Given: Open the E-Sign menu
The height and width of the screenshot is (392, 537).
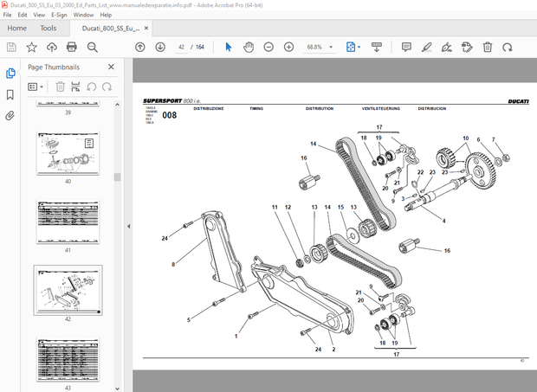Looking at the screenshot, I should (x=59, y=15).
